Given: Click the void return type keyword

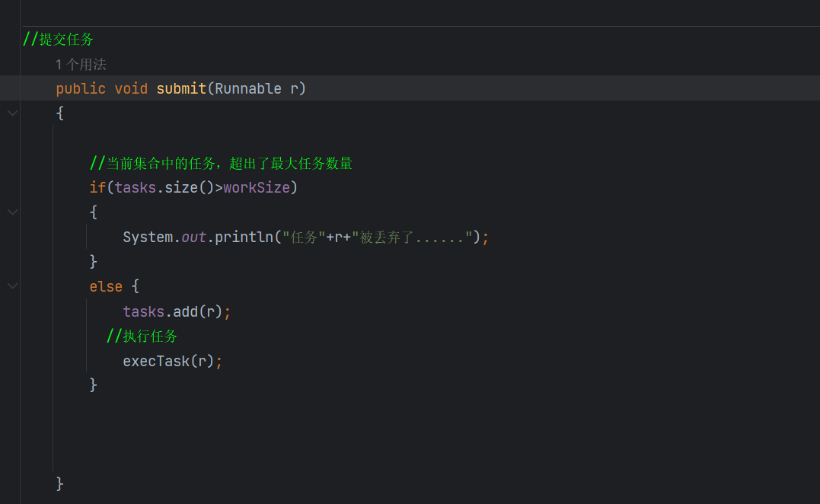Looking at the screenshot, I should 131,88.
